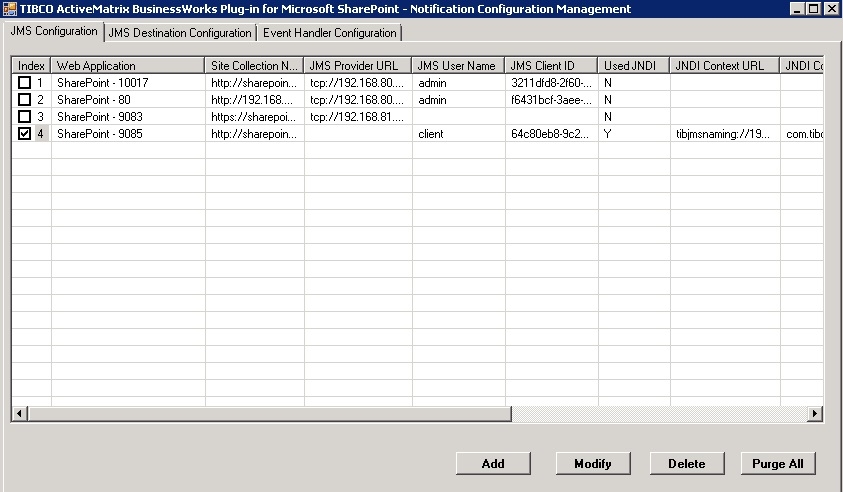Click the tibjmsnaming://19... context URL cell

(725, 133)
